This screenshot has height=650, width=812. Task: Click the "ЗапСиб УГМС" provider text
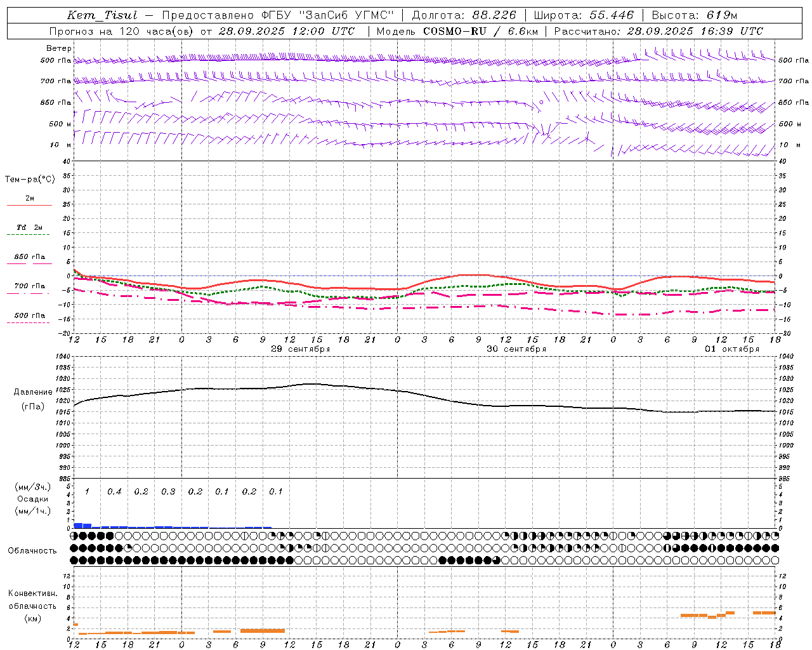[345, 15]
